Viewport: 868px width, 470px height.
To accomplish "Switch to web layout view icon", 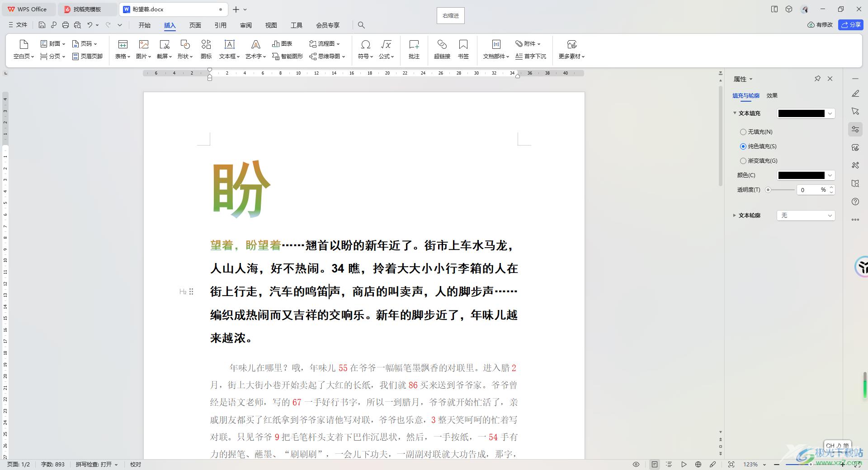I will 698,464.
